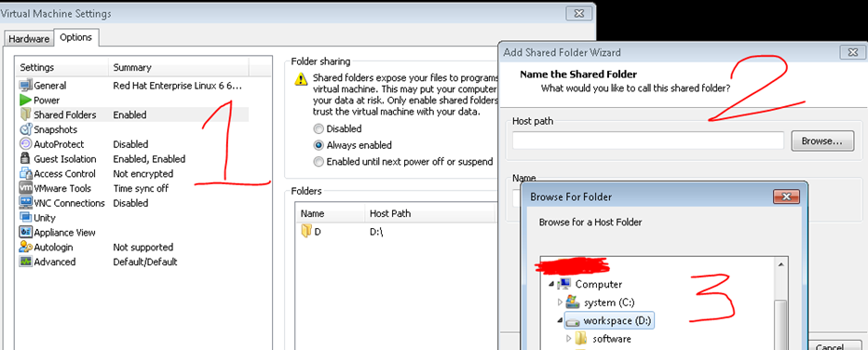Image resolution: width=868 pixels, height=350 pixels.
Task: Click the Autologin icon
Action: pyautogui.click(x=26, y=248)
